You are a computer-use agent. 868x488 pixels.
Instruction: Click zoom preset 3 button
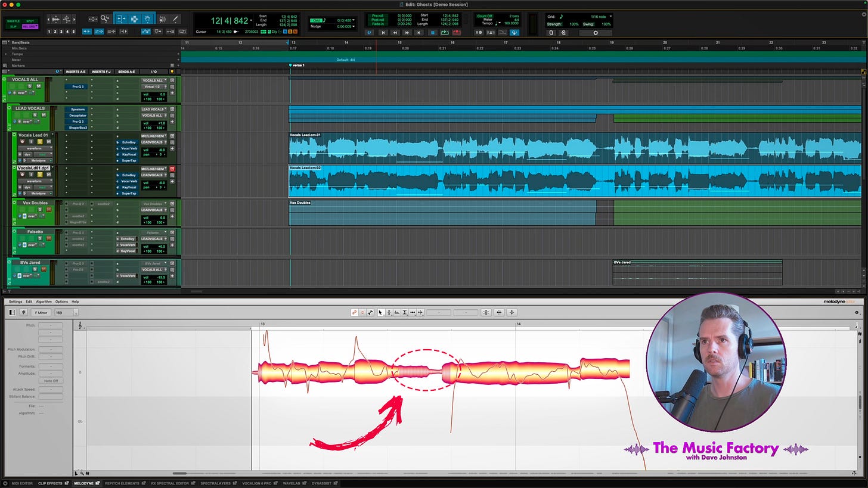pos(62,32)
